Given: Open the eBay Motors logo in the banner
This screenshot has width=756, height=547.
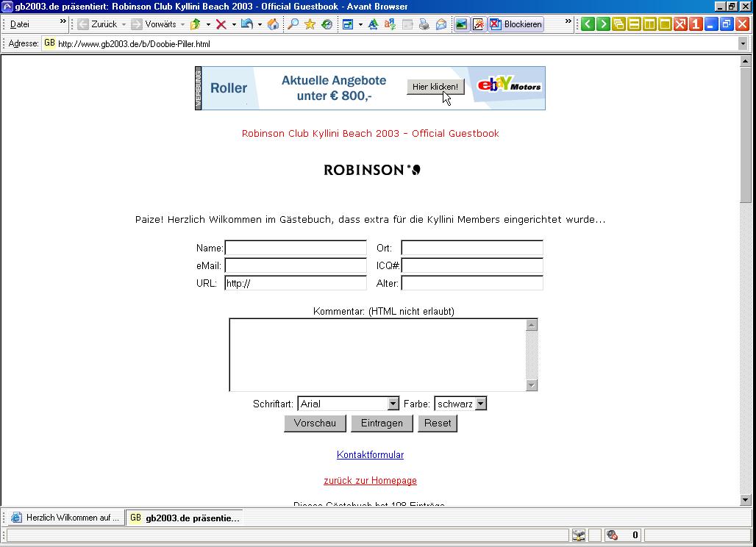Looking at the screenshot, I should 509,85.
